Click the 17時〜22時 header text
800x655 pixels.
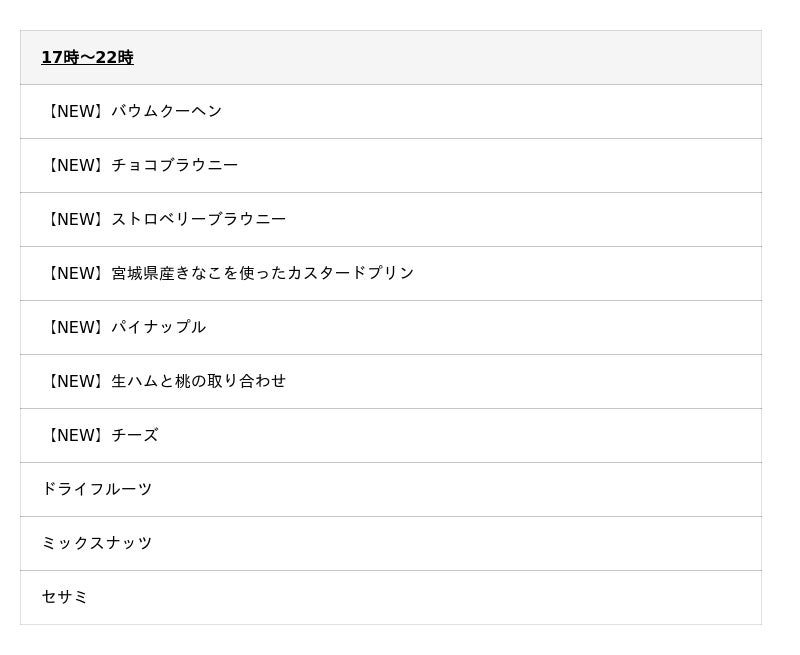(87, 58)
